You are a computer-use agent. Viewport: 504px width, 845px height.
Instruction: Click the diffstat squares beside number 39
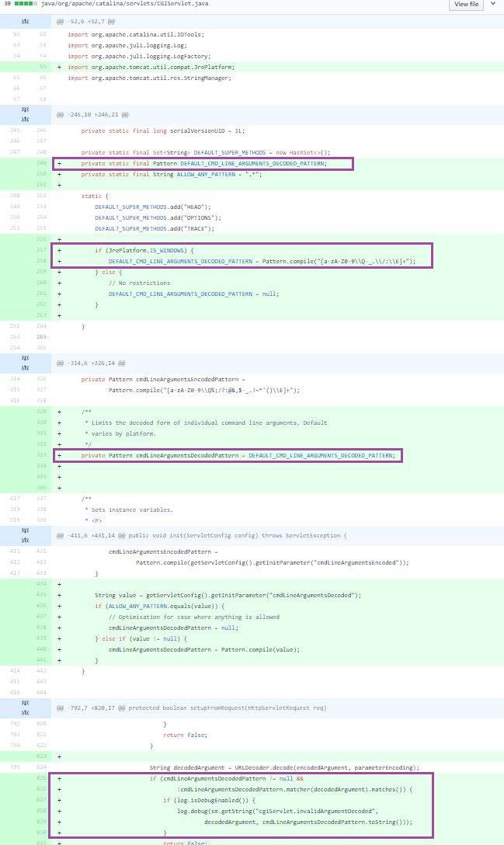click(x=26, y=4)
